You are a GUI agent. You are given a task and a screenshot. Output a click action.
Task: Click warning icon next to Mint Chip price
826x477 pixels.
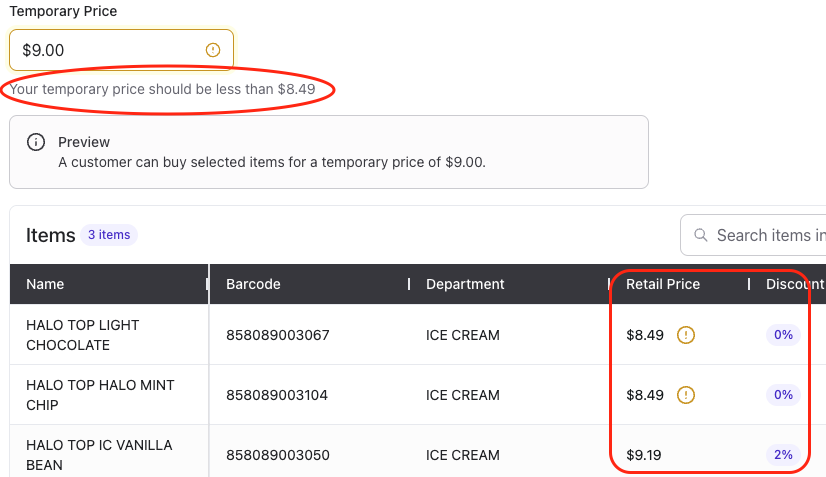click(686, 395)
